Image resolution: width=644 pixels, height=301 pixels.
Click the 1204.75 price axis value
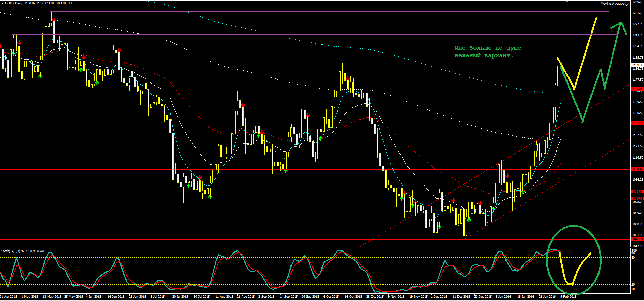click(x=637, y=46)
